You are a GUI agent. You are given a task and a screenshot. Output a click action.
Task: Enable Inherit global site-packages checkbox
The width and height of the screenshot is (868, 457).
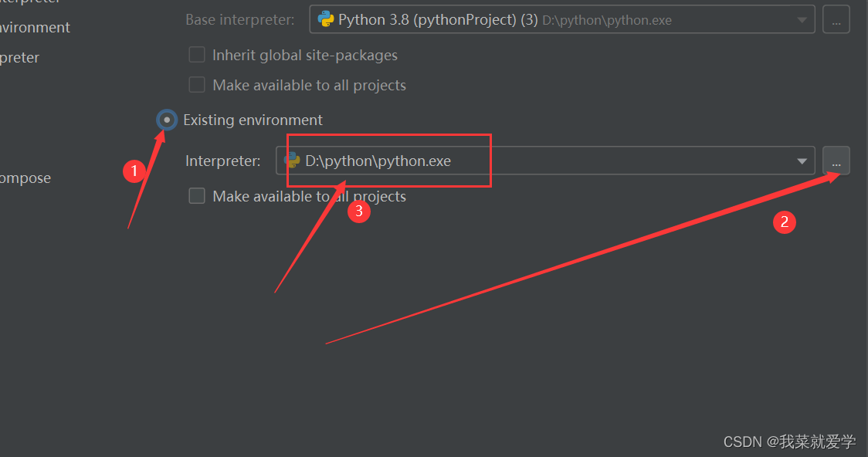(198, 55)
